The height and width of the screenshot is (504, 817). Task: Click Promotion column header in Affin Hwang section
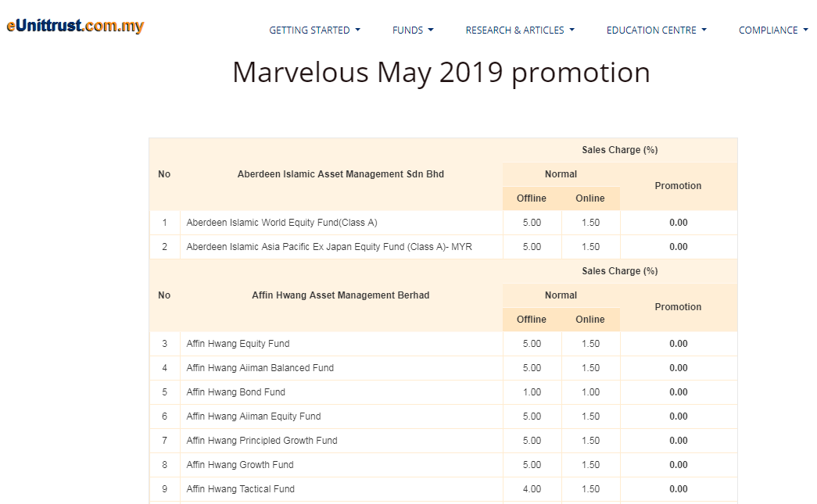678,306
